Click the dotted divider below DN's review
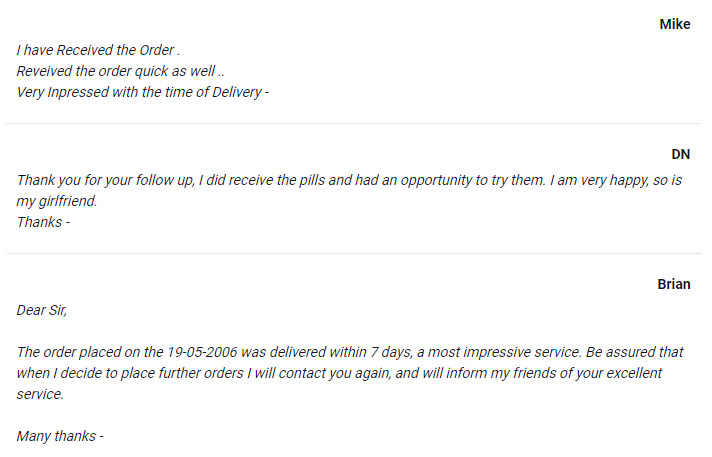The width and height of the screenshot is (712, 457). click(353, 253)
